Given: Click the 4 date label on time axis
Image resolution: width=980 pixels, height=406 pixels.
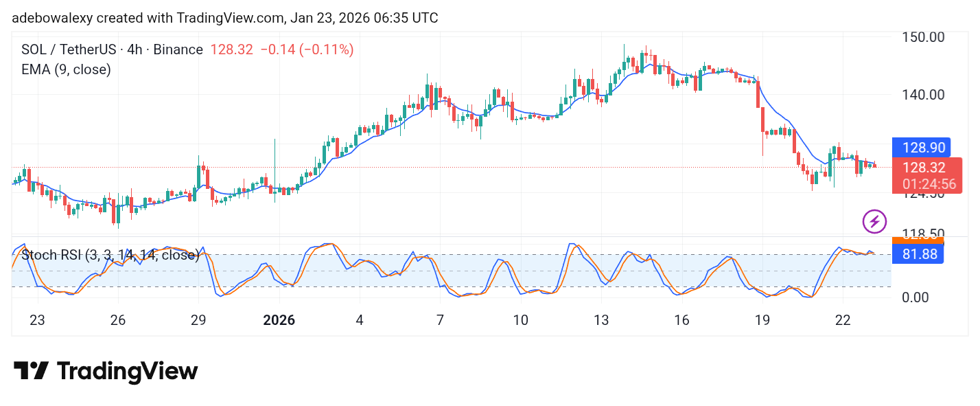Looking at the screenshot, I should click(x=360, y=321).
